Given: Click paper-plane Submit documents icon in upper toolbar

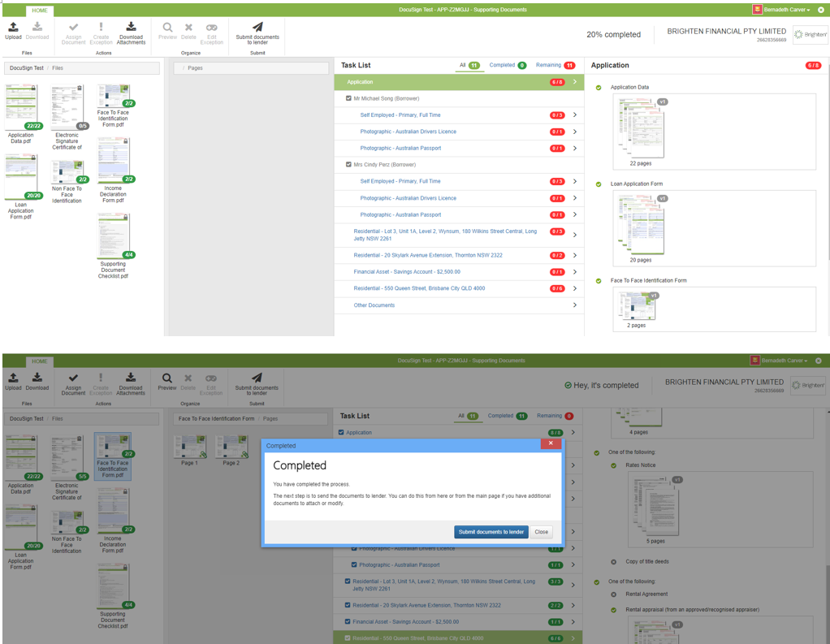Looking at the screenshot, I should pyautogui.click(x=257, y=28).
